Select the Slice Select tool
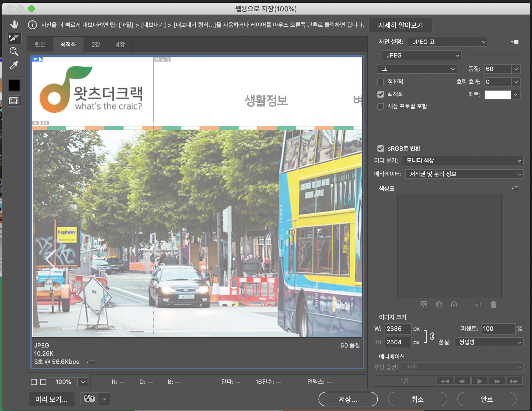This screenshot has height=411, width=532. pyautogui.click(x=14, y=38)
